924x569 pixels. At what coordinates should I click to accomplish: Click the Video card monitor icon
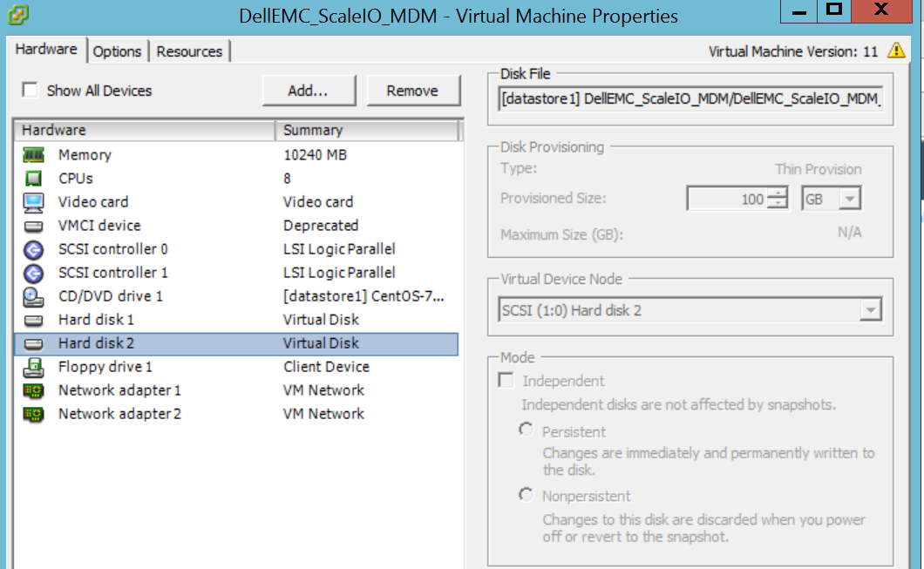click(34, 202)
